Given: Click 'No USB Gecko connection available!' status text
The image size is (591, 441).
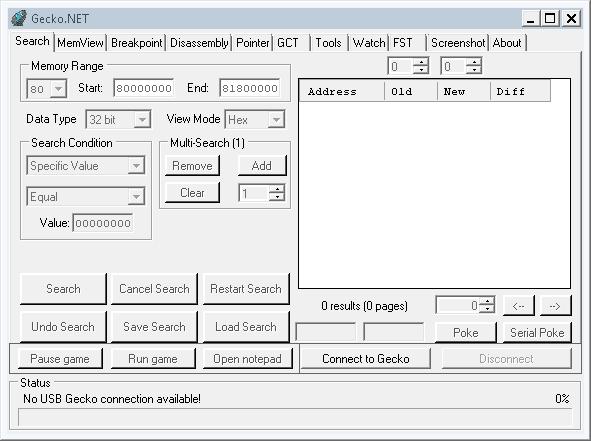Looking at the screenshot, I should point(112,398).
